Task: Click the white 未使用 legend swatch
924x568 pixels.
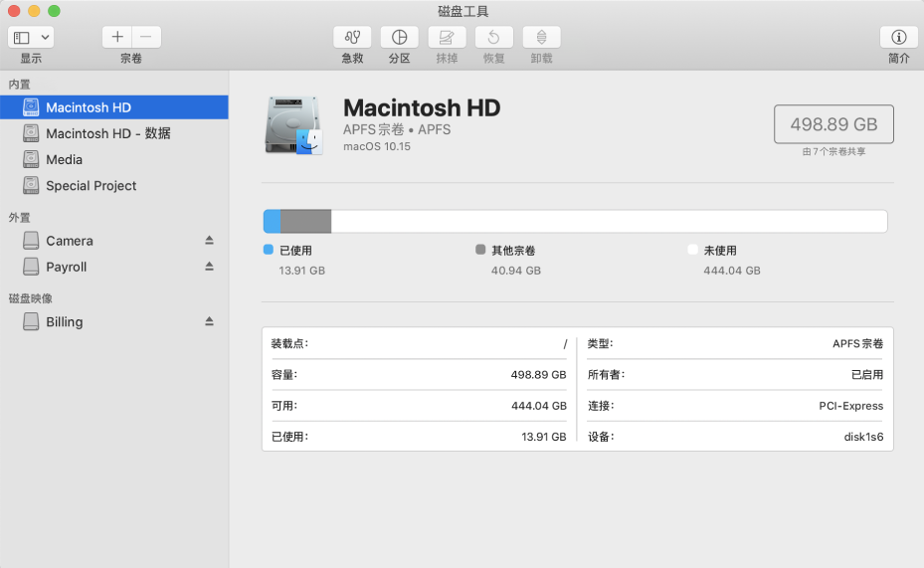Action: pos(692,250)
